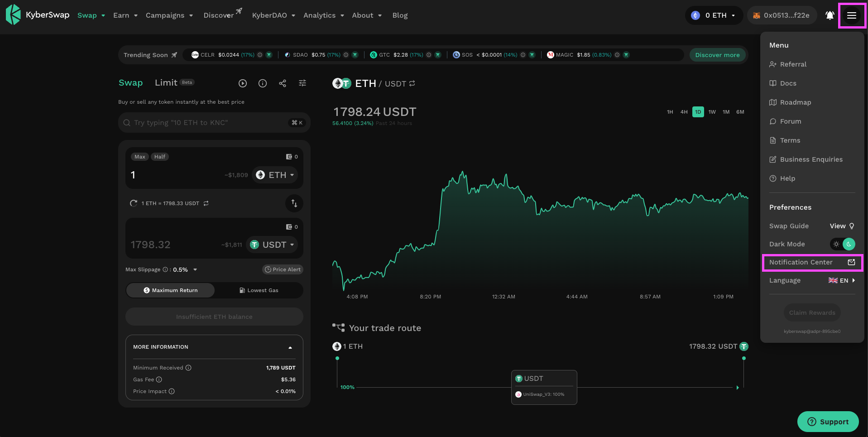Open swap settings sliders icon
The image size is (868, 437).
point(302,83)
